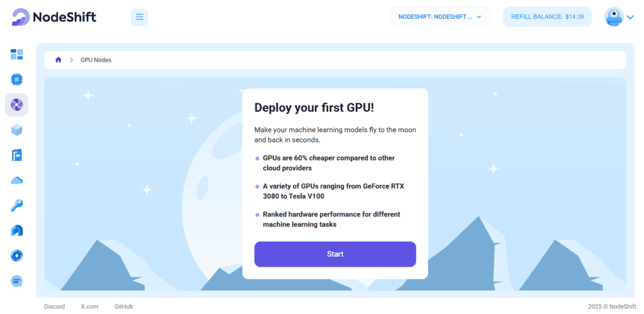Image resolution: width=644 pixels, height=314 pixels.
Task: Open the Discord footer link
Action: [x=54, y=306]
